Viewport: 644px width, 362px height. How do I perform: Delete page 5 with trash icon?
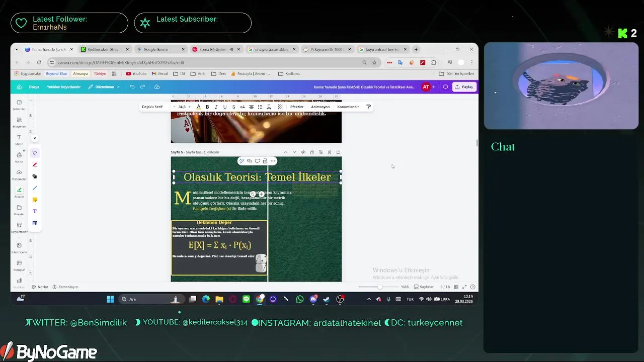coord(330,152)
